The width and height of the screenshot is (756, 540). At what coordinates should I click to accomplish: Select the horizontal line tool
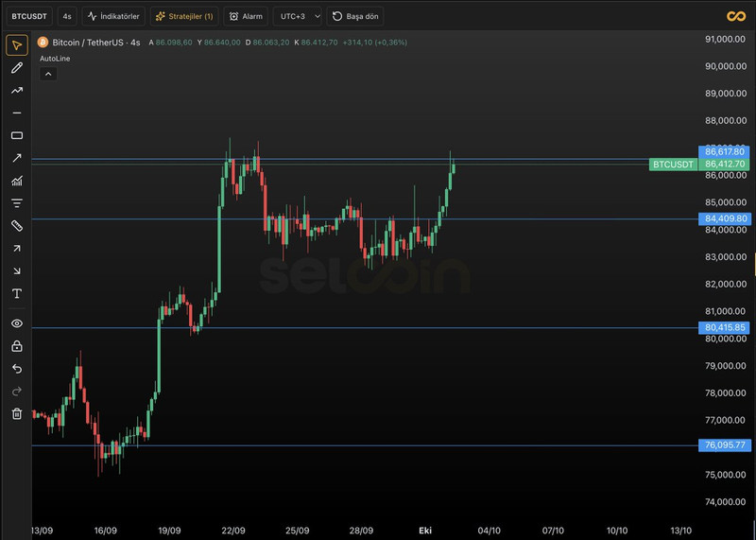17,113
